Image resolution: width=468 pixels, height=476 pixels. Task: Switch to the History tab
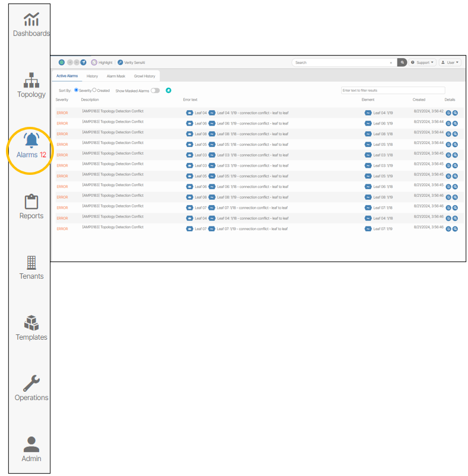(92, 76)
